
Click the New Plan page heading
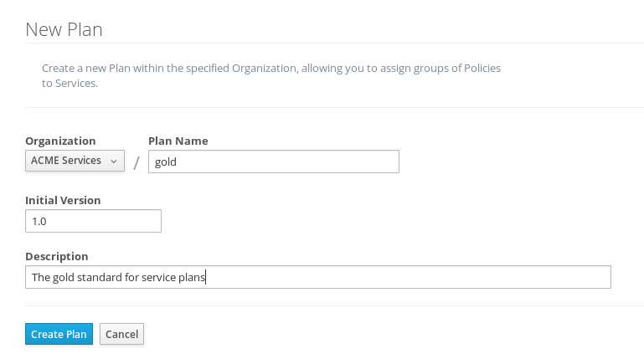coord(64,30)
